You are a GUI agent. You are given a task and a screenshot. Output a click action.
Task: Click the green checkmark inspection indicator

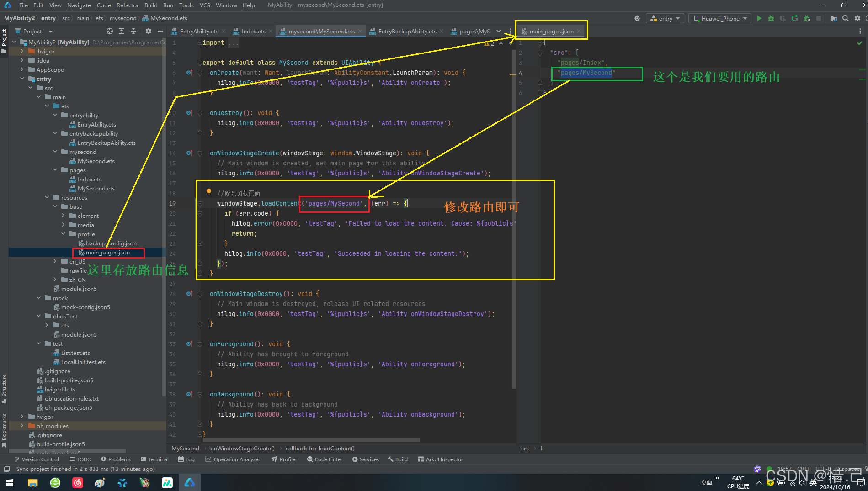[859, 43]
